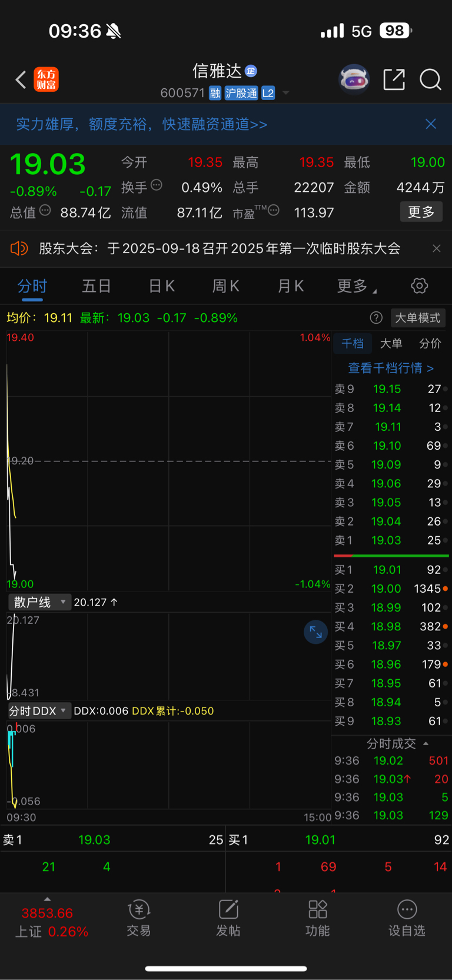Image resolution: width=452 pixels, height=980 pixels.
Task: Tap the cellular signal bars
Action: click(x=332, y=31)
